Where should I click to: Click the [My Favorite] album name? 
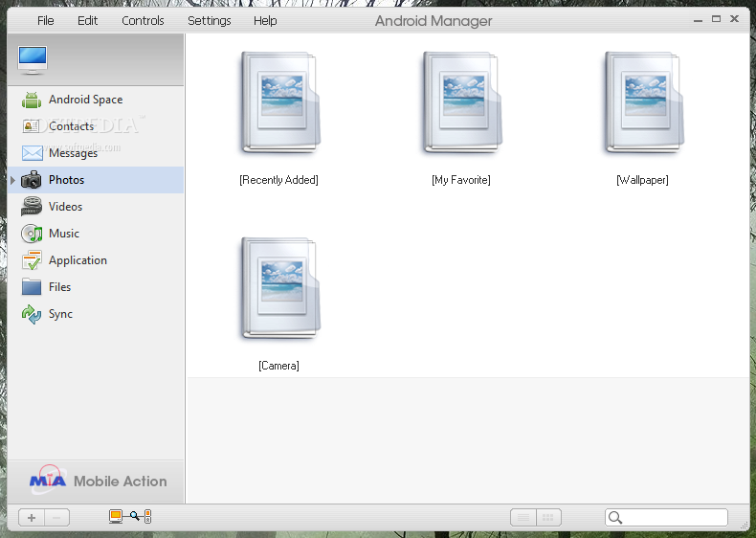pyautogui.click(x=461, y=180)
